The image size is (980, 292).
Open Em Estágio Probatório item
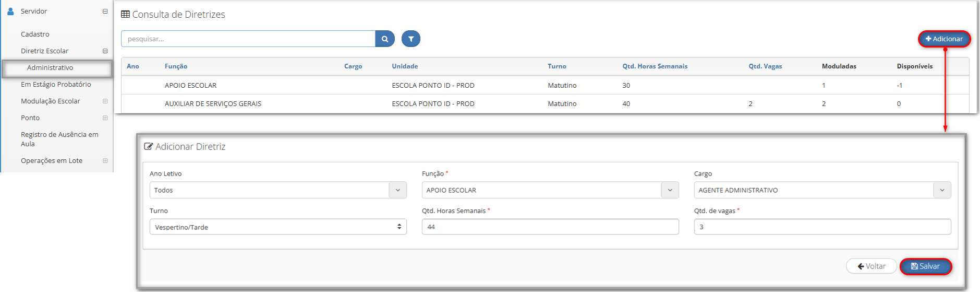[x=56, y=84]
